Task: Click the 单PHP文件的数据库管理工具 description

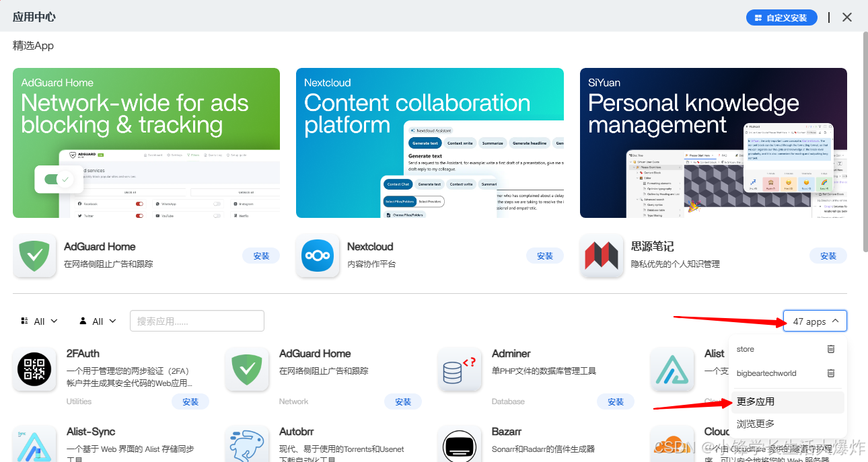Action: (x=544, y=371)
